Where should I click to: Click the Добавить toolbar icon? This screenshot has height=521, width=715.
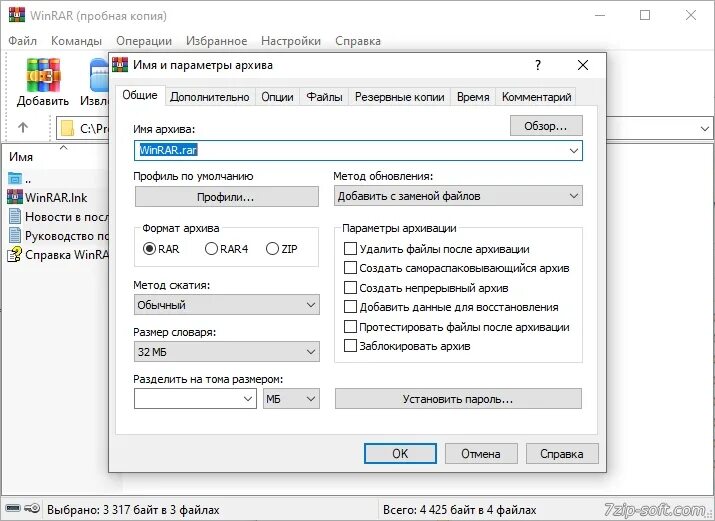click(43, 76)
